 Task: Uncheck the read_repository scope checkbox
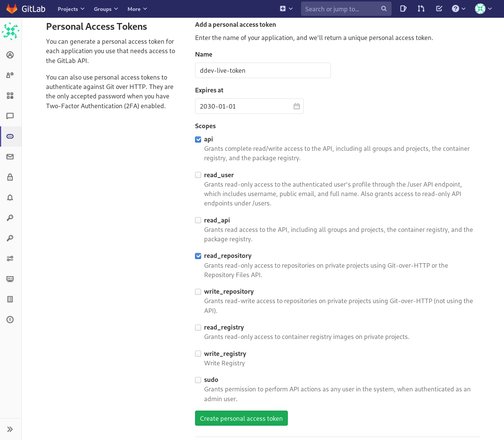198,256
